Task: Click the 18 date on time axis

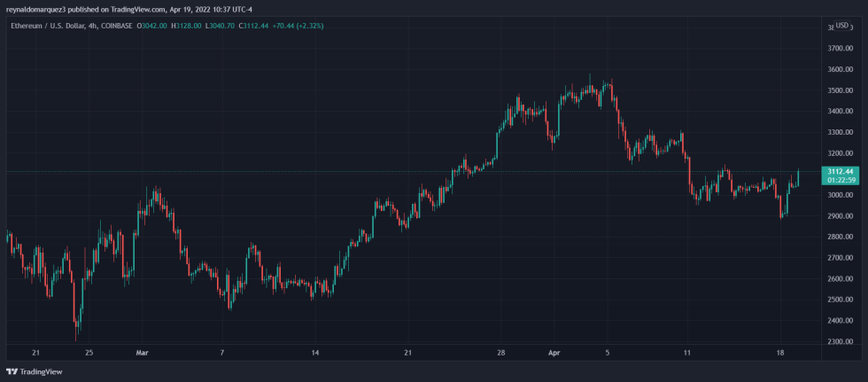Action: (781, 351)
